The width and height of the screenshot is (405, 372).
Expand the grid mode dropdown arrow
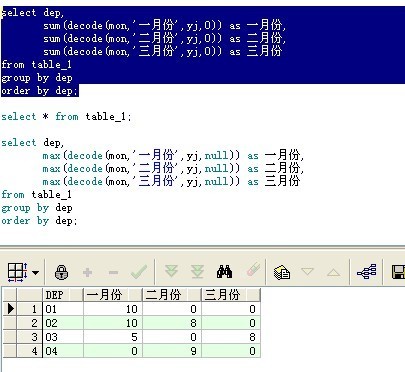[x=36, y=273]
